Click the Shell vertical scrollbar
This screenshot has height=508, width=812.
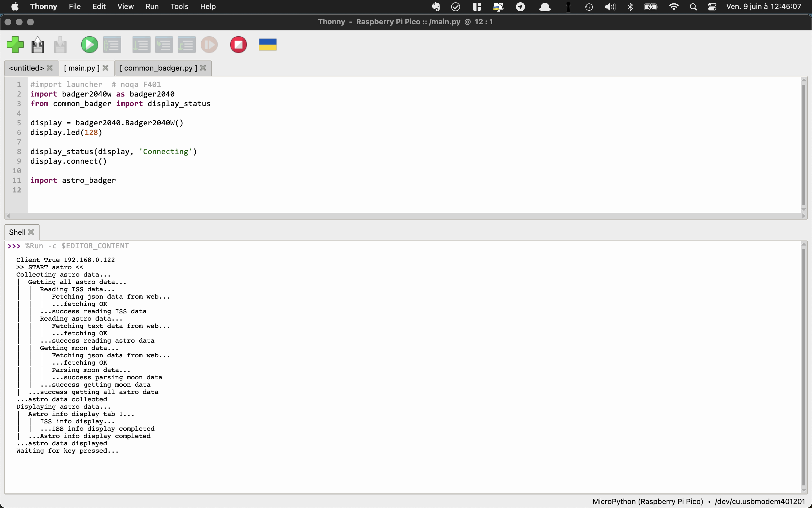(804, 367)
